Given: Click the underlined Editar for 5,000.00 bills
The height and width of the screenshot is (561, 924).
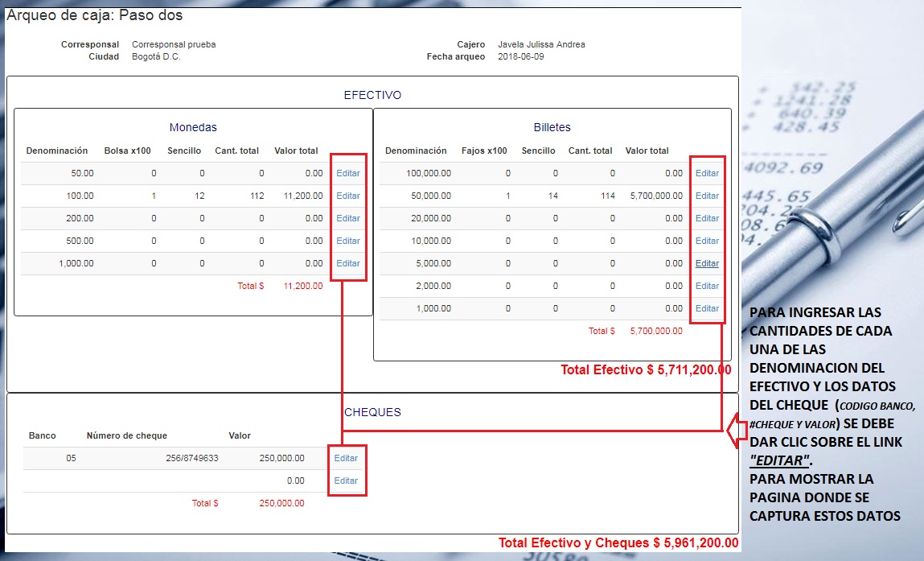Looking at the screenshot, I should (707, 263).
